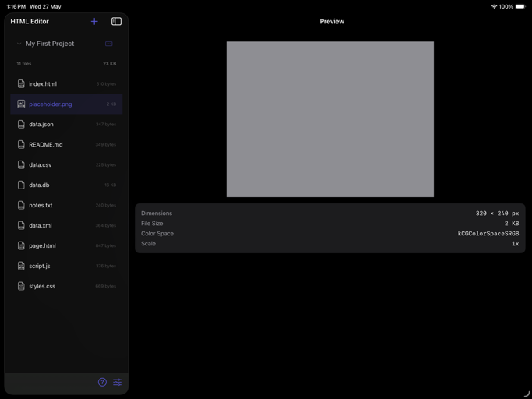Click the 1x scale value
The image size is (532, 399).
click(516, 243)
